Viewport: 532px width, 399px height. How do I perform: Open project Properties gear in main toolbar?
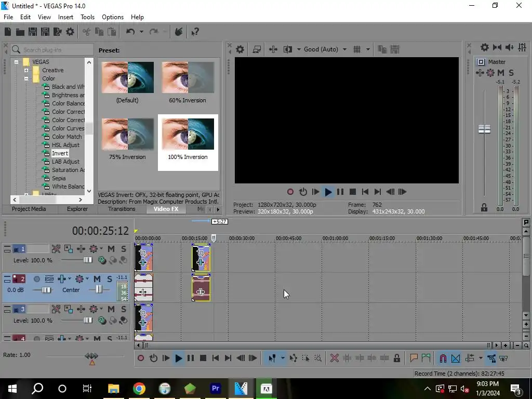pyautogui.click(x=70, y=32)
